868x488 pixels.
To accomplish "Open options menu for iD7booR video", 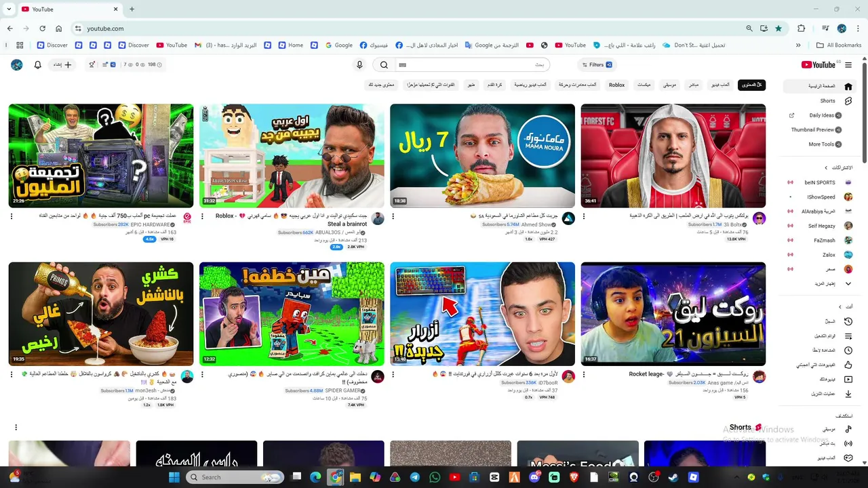I will click(393, 375).
